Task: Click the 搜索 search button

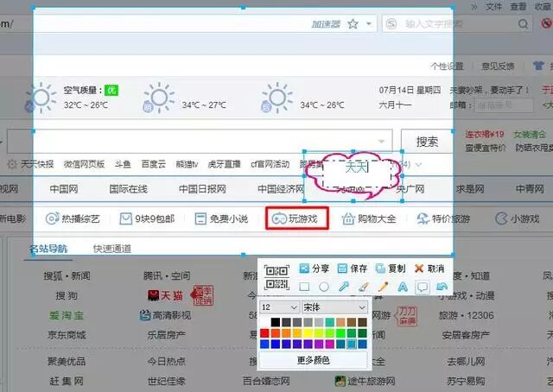Action: 427,142
